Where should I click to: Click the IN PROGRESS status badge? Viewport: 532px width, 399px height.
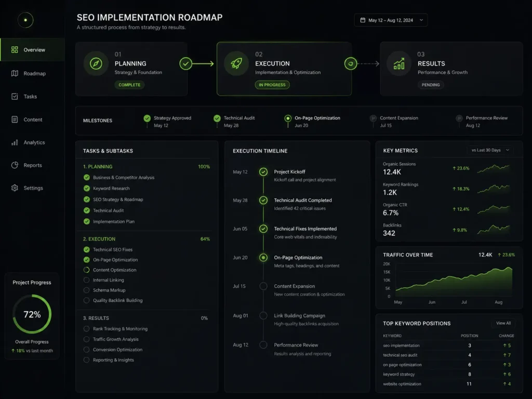(x=272, y=85)
